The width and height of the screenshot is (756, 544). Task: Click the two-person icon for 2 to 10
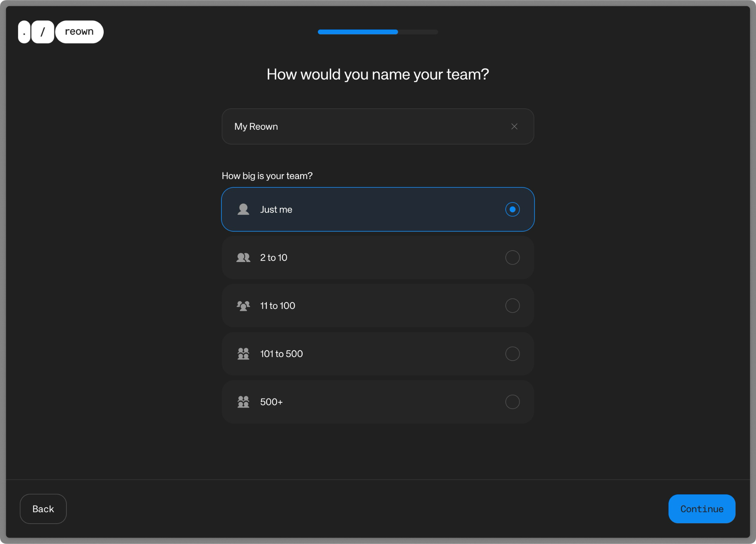[x=243, y=258]
